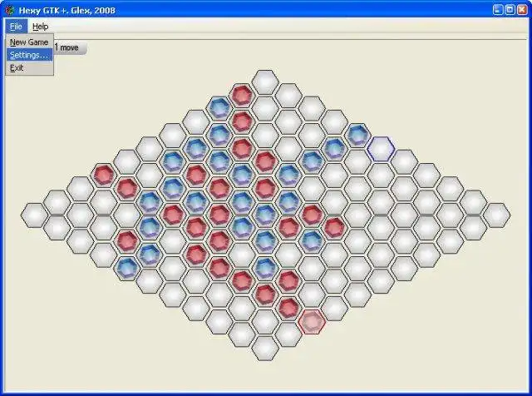Click the hex at the board's far right corner
Image resolution: width=532 pixels, height=396 pixels.
[496, 215]
